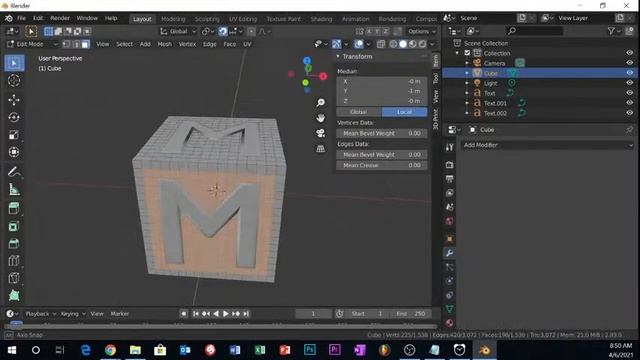Click the End frame field
Screen dimensions: 640x360
(x=411, y=314)
